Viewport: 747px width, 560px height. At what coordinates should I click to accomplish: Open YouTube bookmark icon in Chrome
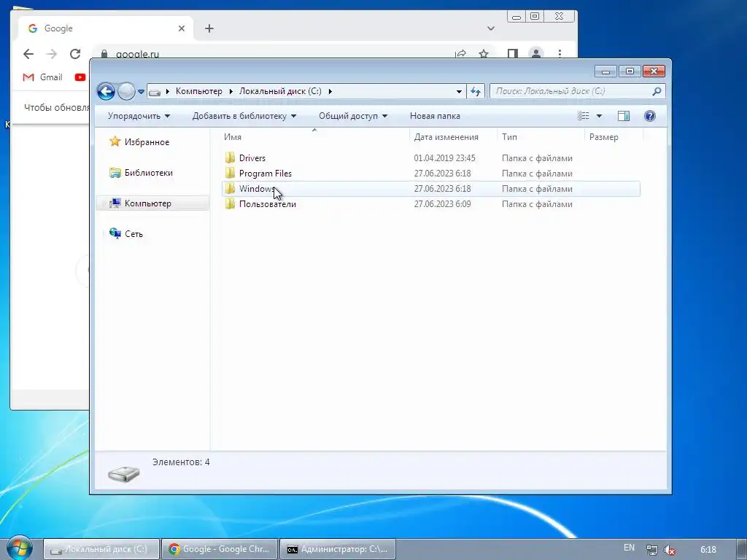point(80,77)
